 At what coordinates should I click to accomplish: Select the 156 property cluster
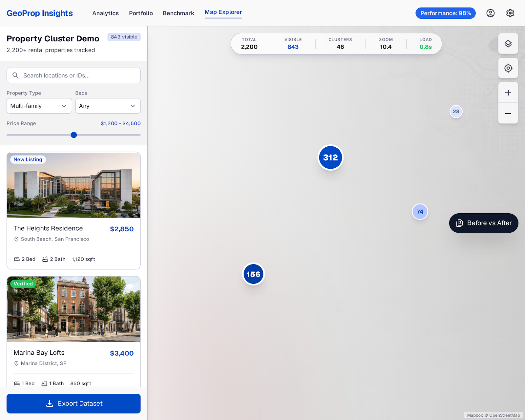[253, 274]
